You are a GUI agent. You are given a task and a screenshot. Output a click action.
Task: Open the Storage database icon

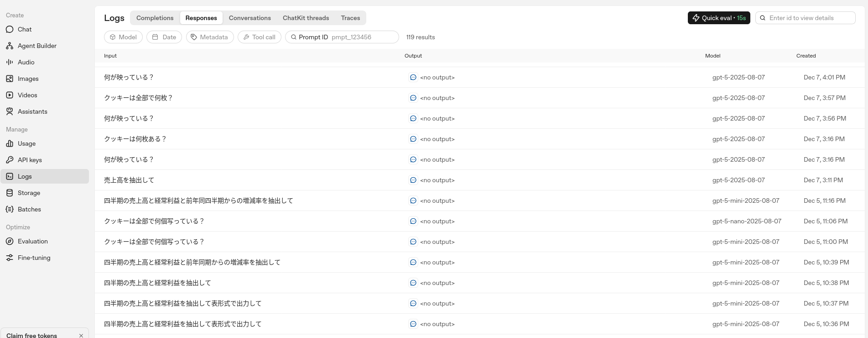click(10, 193)
